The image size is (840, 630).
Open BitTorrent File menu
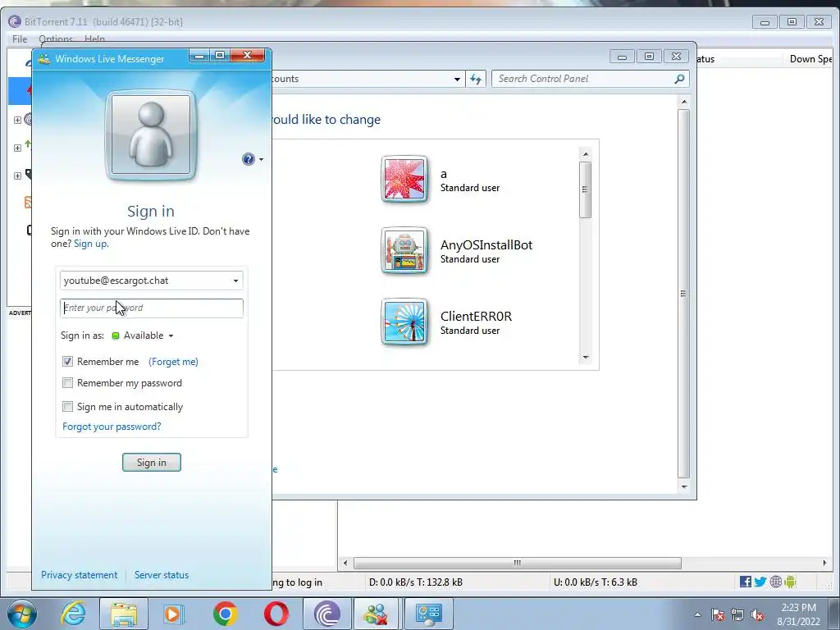(x=20, y=39)
